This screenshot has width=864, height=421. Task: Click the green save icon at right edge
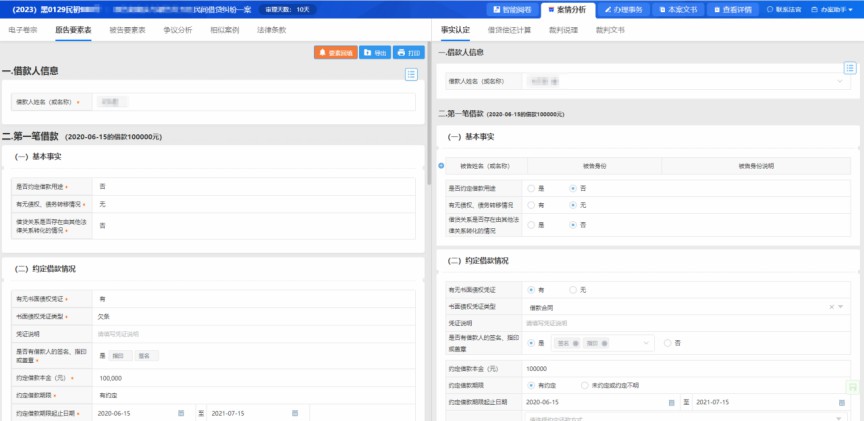pos(853,386)
